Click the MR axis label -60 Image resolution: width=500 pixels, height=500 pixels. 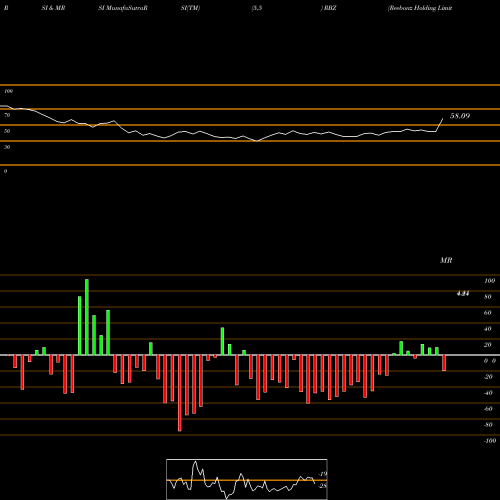coord(488,409)
